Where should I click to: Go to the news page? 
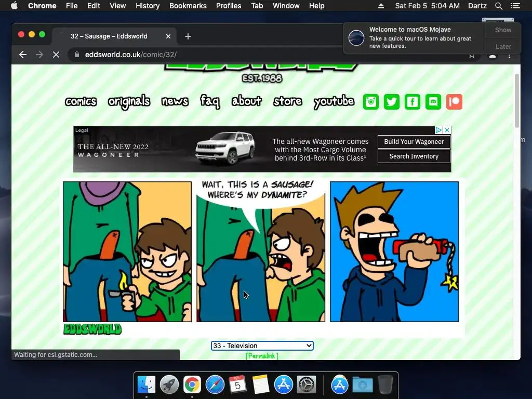coord(175,101)
